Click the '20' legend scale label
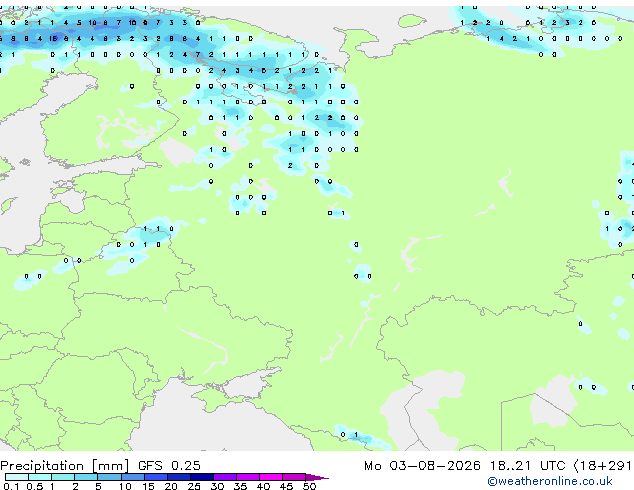Image resolution: width=634 pixels, height=490 pixels. pos(171,486)
